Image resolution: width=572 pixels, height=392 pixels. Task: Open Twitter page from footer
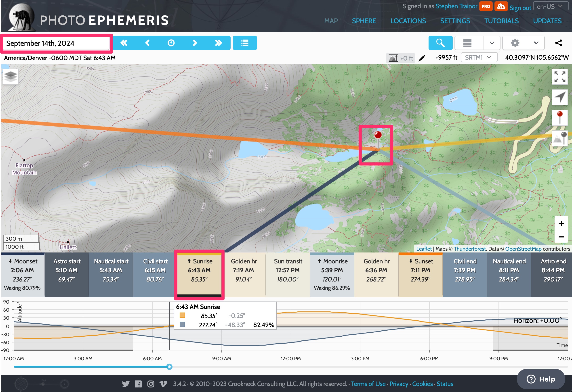[126, 384]
